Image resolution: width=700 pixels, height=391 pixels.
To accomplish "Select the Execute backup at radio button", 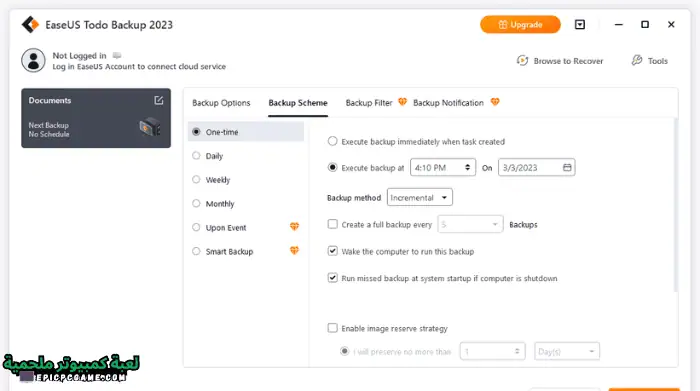I will [332, 167].
